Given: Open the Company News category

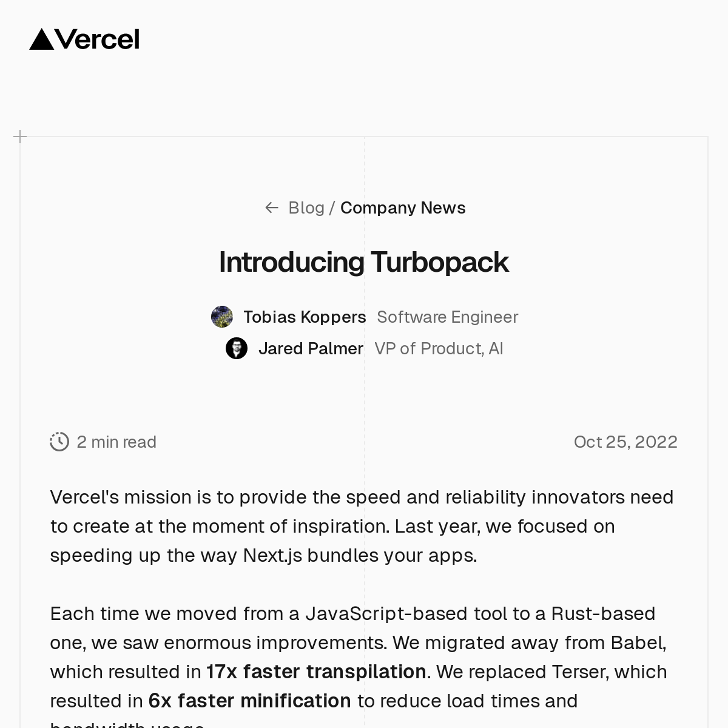Looking at the screenshot, I should point(403,207).
